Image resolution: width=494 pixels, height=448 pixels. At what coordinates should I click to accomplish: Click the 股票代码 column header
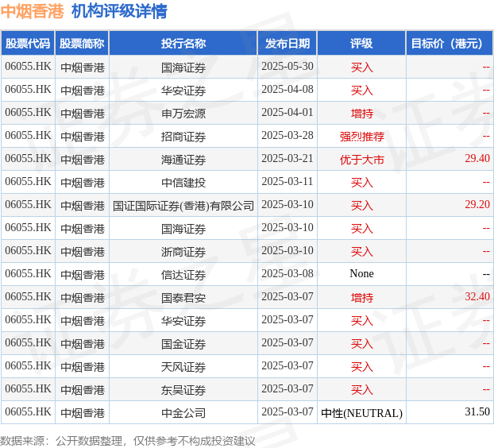coord(28,43)
